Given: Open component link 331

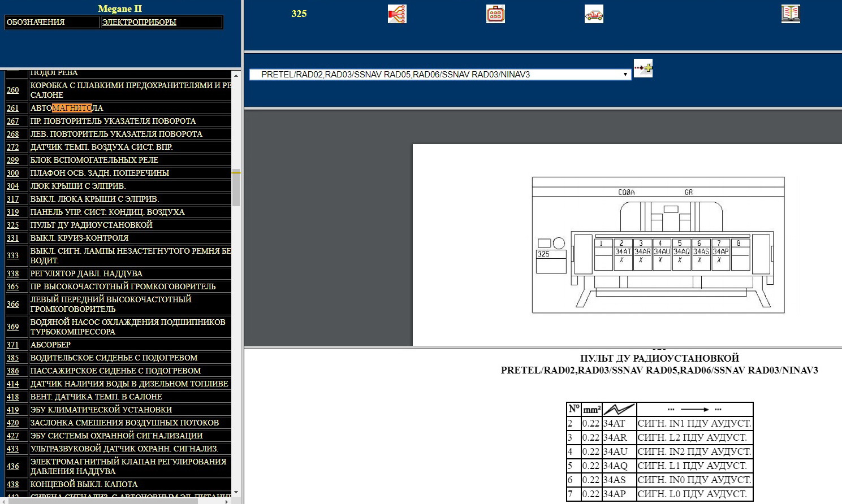Looking at the screenshot, I should click(x=13, y=238).
